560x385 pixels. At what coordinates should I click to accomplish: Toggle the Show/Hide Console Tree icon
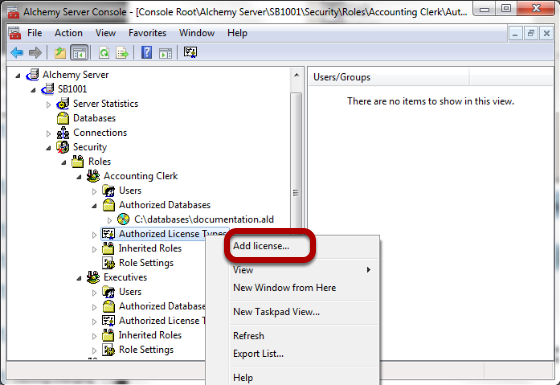click(x=79, y=53)
